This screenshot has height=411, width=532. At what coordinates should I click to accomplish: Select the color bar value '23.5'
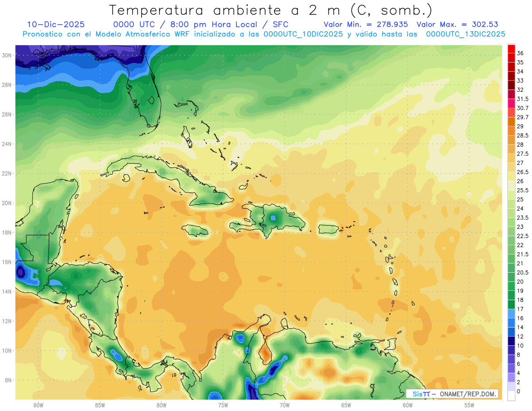click(523, 218)
